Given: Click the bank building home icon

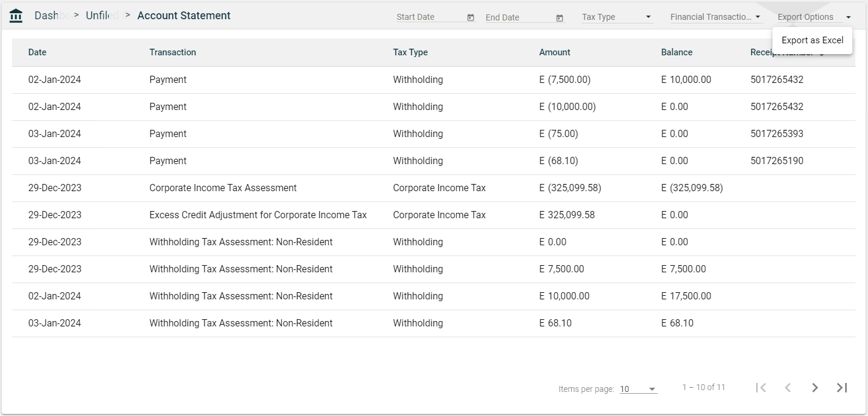Looking at the screenshot, I should coord(16,16).
